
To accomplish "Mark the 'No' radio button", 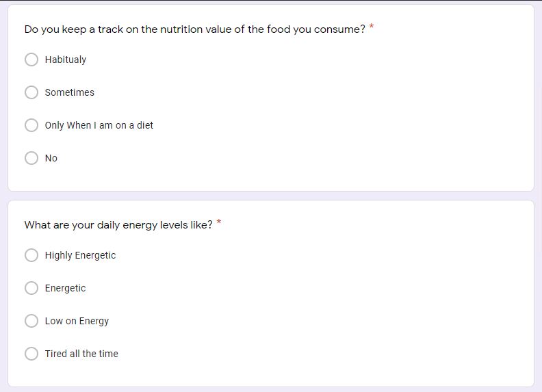I will coord(31,158).
